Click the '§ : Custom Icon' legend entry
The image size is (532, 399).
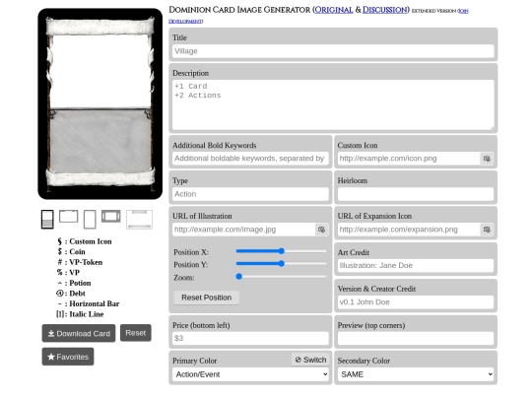coord(85,241)
